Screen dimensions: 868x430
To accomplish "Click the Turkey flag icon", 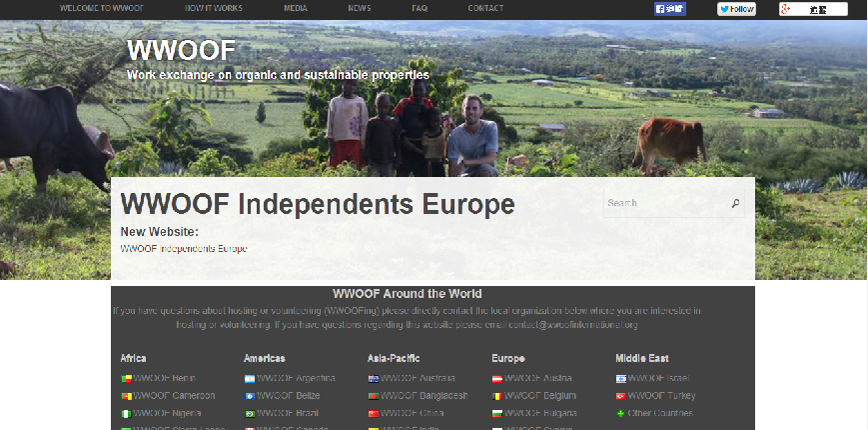I will coord(621,396).
